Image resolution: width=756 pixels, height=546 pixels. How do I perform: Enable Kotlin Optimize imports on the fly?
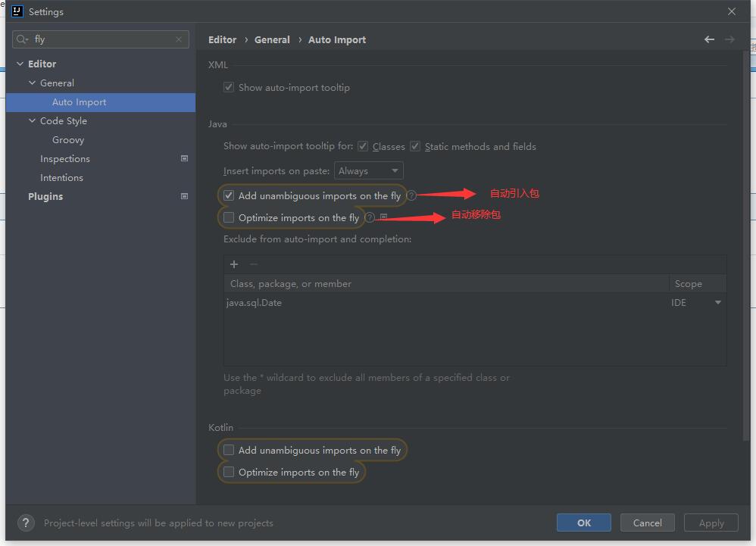coord(229,472)
